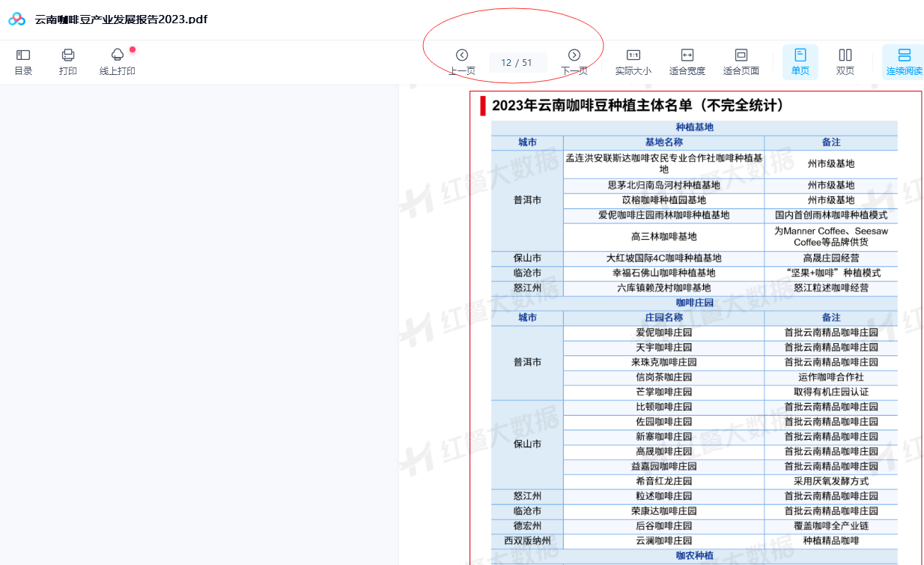
Task: Open the 目录 table of contents panel
Action: click(x=23, y=61)
